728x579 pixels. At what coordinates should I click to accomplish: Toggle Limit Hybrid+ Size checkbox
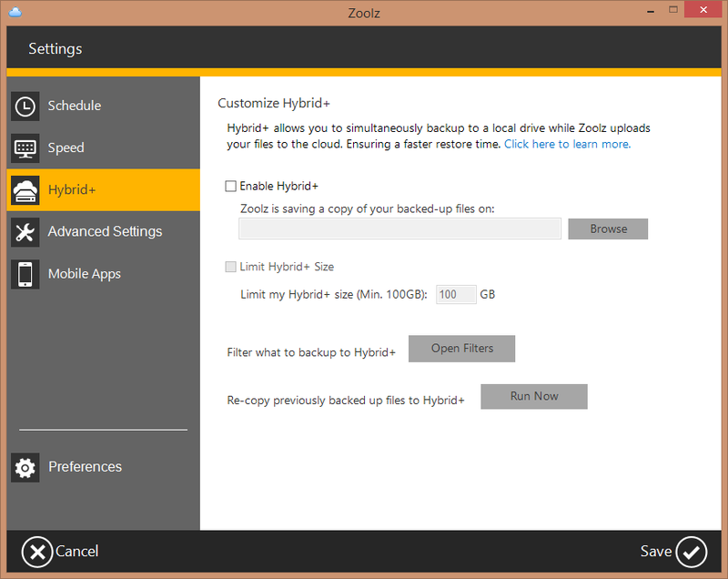(x=231, y=267)
